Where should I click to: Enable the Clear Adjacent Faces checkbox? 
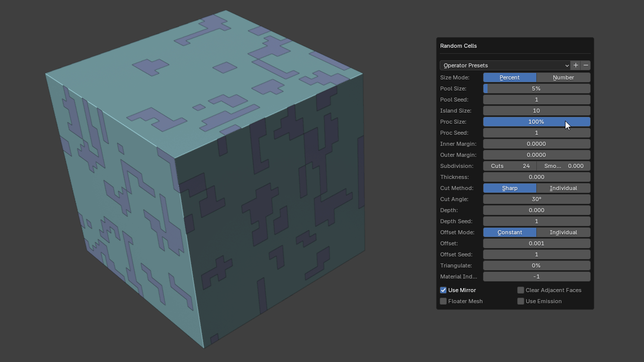coord(521,290)
